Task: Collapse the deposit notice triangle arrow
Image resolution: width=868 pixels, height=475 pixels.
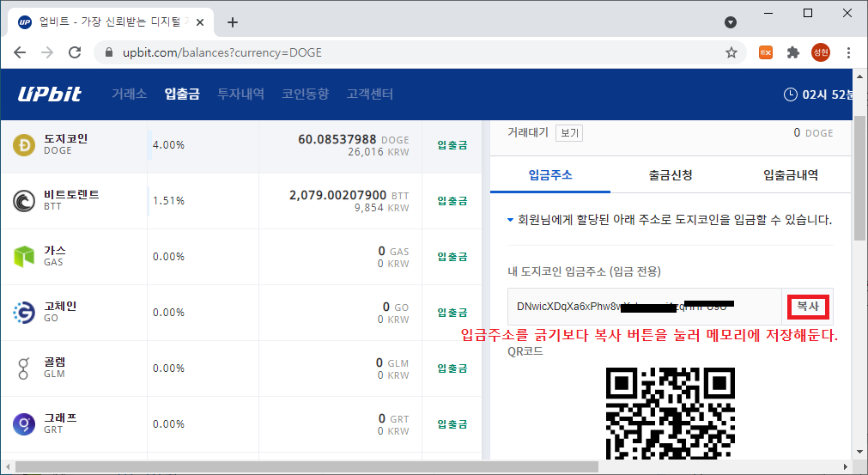Action: [x=510, y=221]
